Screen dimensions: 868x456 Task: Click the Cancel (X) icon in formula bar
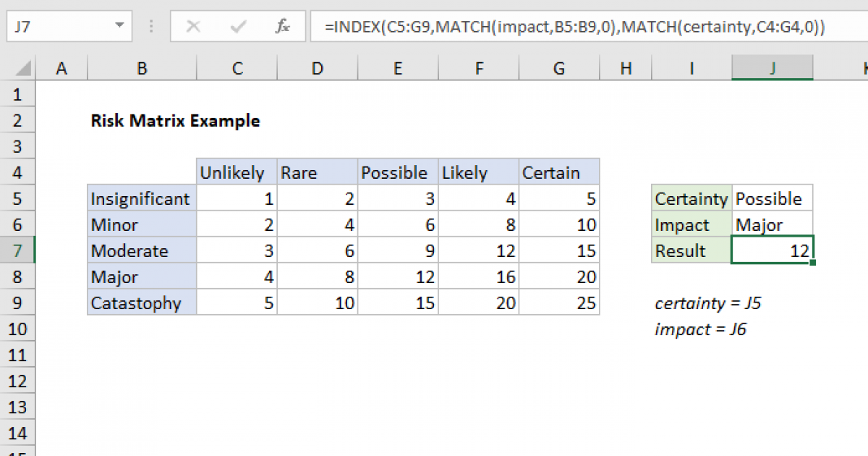[x=193, y=27]
